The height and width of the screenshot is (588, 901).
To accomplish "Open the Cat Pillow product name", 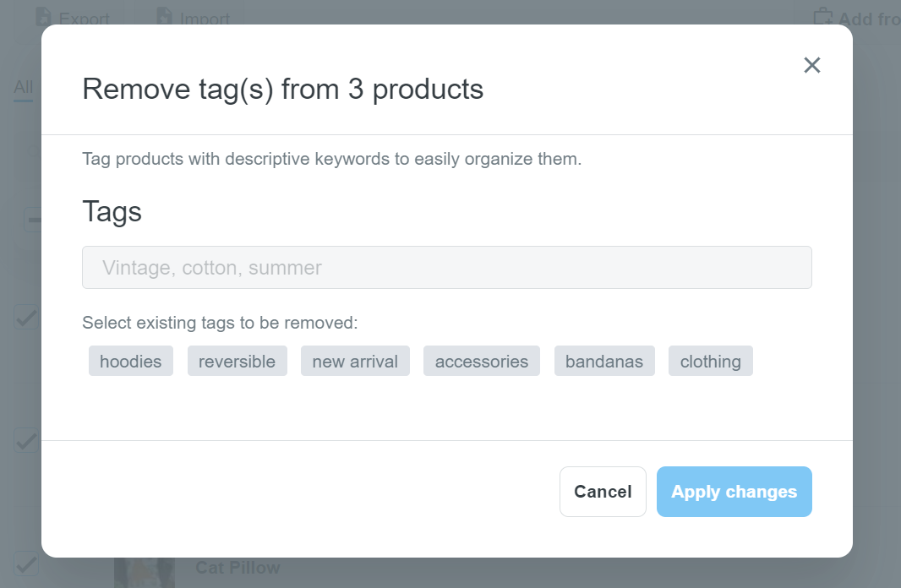I will [x=238, y=568].
